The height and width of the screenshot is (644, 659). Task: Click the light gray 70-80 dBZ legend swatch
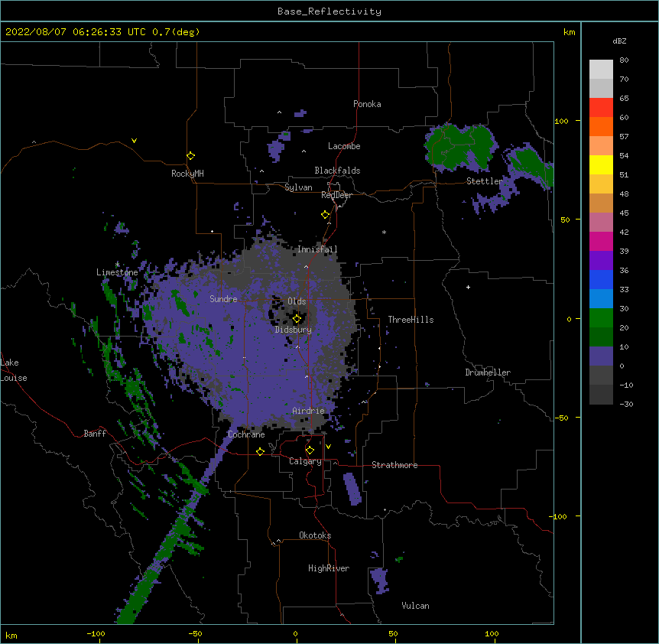[601, 70]
